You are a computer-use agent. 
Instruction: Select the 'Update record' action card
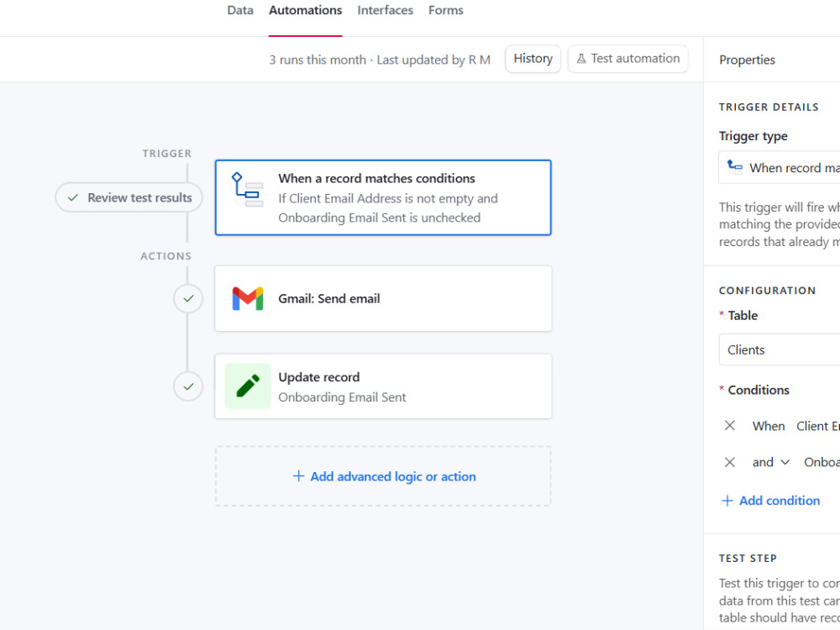383,386
